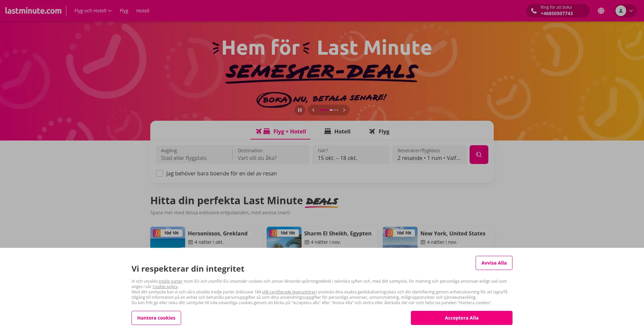Image resolution: width=644 pixels, height=333 pixels.
Task: Click the 'Avvisa Alla' button
Action: [x=494, y=263]
